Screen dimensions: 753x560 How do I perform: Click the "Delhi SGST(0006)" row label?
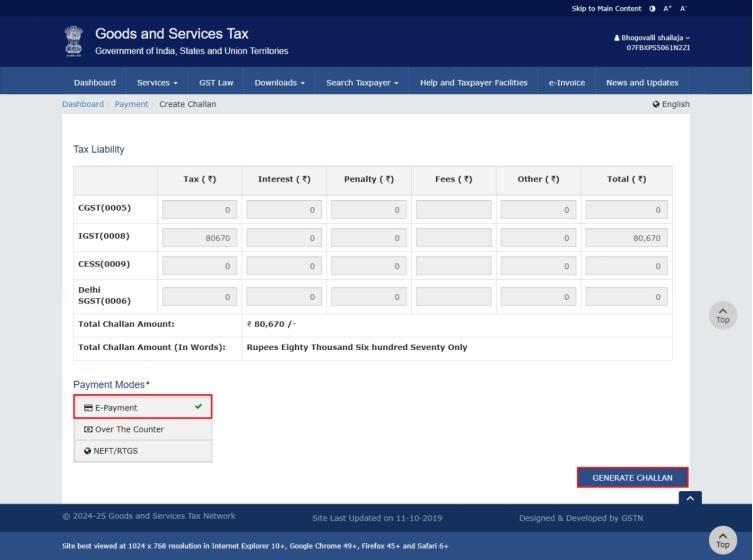[104, 295]
